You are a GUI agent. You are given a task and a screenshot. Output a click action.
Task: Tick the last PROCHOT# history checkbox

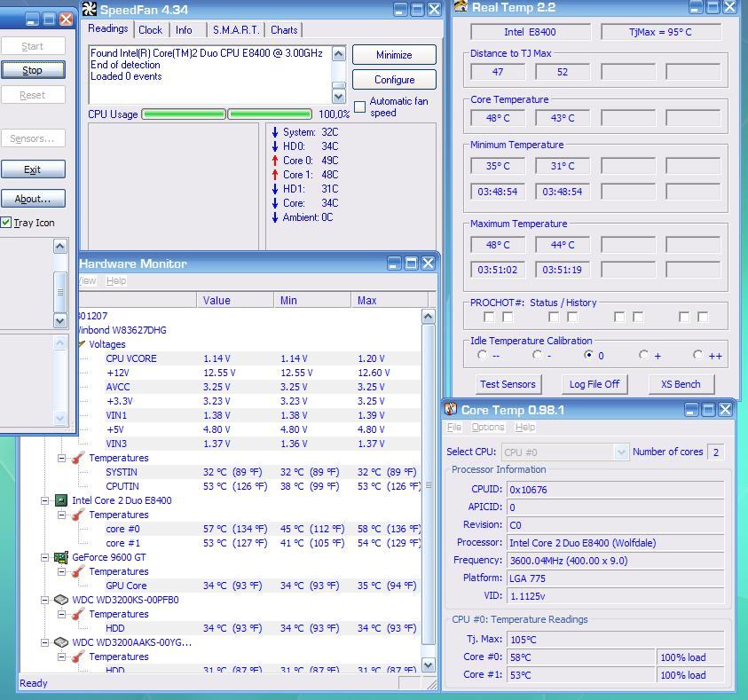pyautogui.click(x=703, y=317)
